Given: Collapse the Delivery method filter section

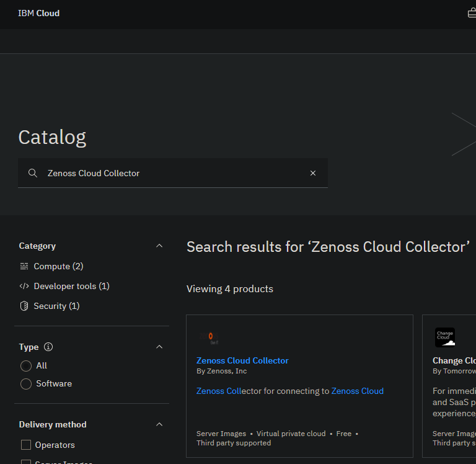Looking at the screenshot, I should point(159,424).
